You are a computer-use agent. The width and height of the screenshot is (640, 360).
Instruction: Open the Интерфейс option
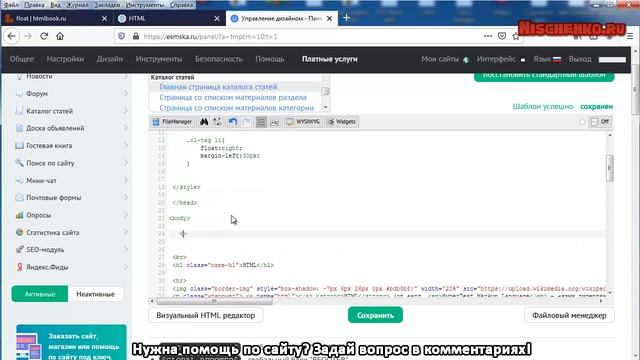click(x=501, y=59)
